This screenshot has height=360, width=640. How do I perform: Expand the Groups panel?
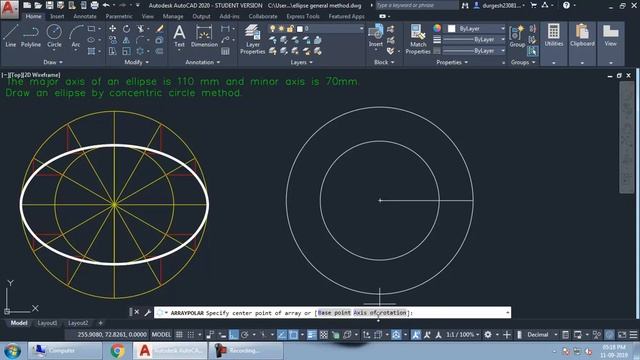click(x=523, y=62)
